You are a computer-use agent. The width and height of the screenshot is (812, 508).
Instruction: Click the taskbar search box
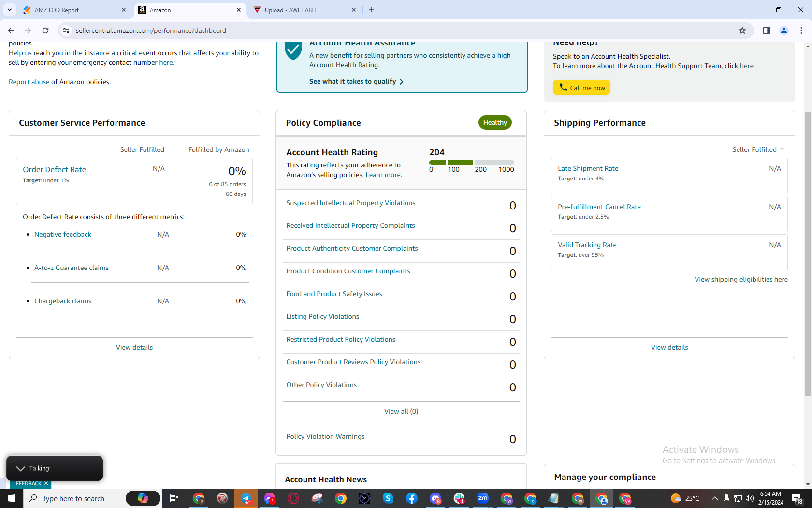[x=73, y=498]
